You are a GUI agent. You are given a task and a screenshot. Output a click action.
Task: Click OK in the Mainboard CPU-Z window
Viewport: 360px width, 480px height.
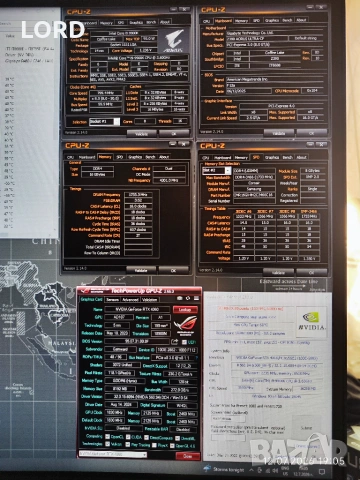312,133
